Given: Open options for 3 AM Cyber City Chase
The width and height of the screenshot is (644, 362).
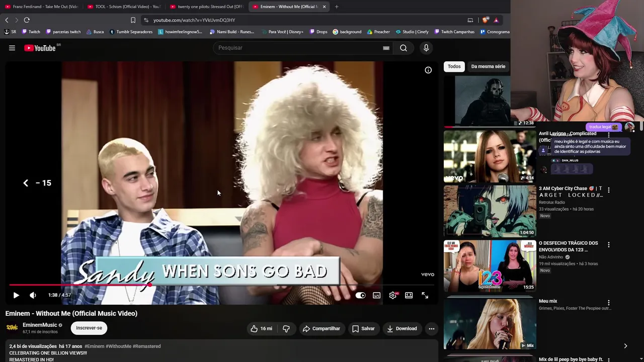Looking at the screenshot, I should tap(609, 190).
